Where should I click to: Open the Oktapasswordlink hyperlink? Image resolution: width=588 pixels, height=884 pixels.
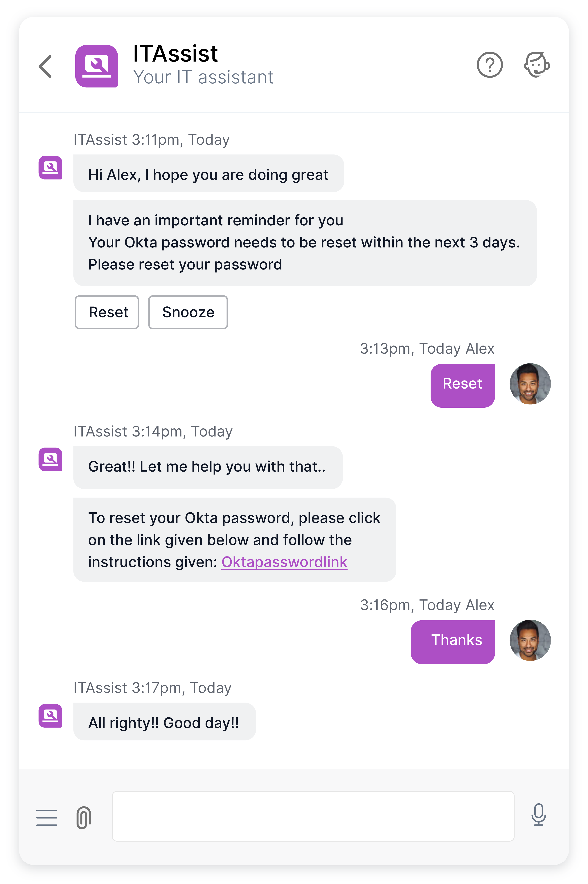[284, 562]
